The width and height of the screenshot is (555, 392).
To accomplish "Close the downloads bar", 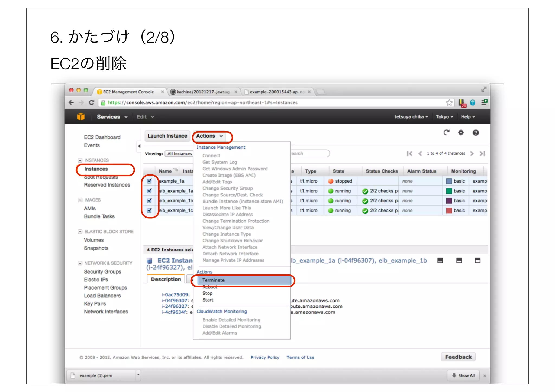I will (485, 376).
